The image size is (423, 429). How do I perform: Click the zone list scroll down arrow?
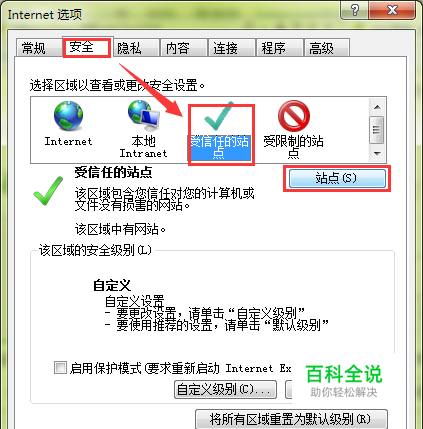[377, 153]
